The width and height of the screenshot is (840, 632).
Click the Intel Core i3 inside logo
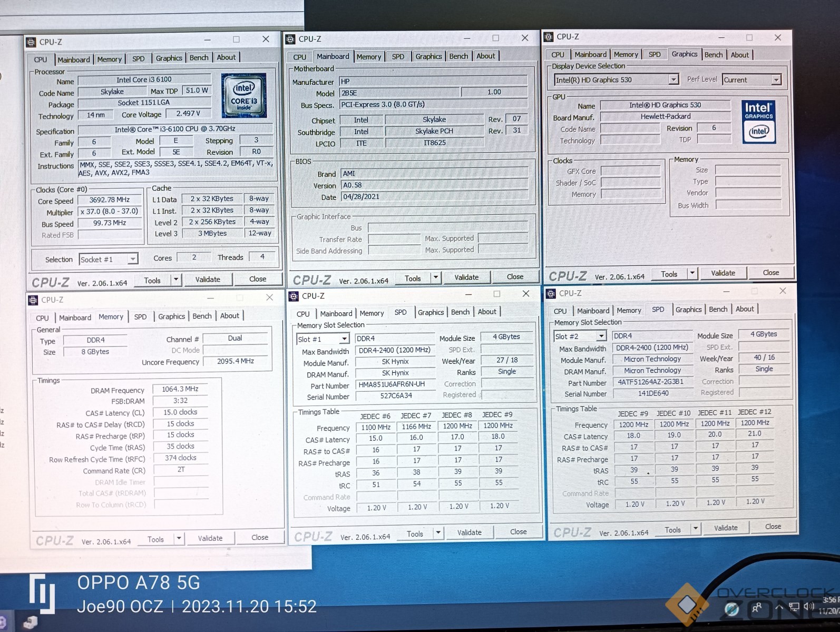[x=243, y=95]
